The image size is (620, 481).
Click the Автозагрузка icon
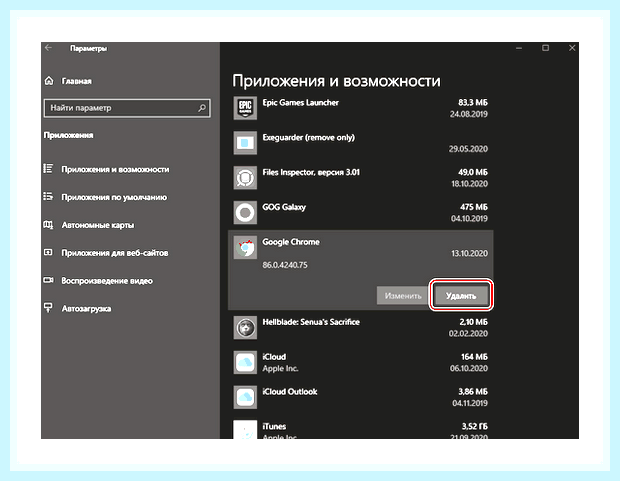[x=48, y=308]
